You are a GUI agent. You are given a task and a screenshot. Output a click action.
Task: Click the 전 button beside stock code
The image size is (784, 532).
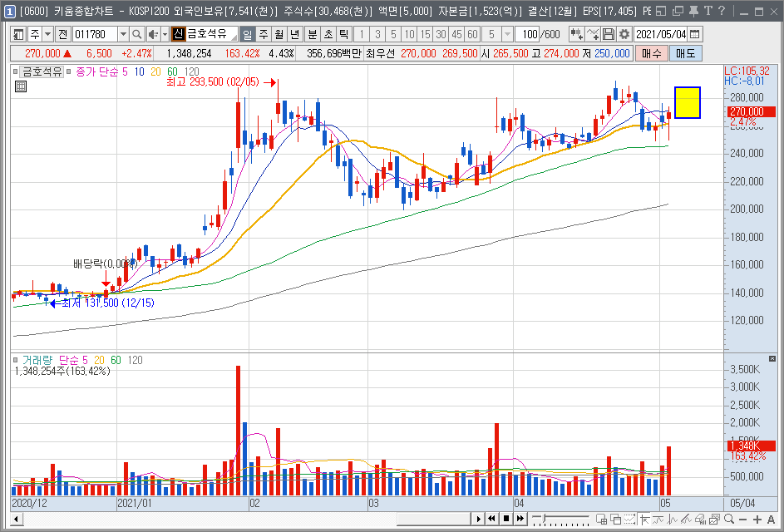(x=62, y=35)
